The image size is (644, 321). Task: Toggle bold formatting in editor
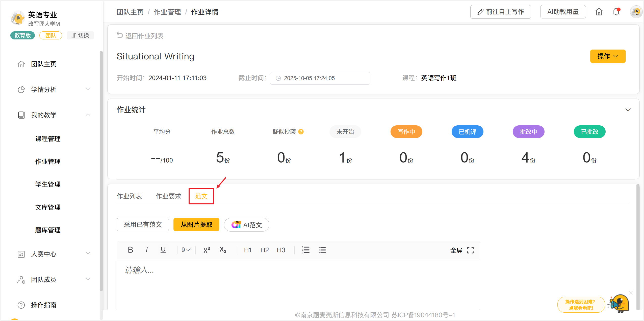[130, 250]
